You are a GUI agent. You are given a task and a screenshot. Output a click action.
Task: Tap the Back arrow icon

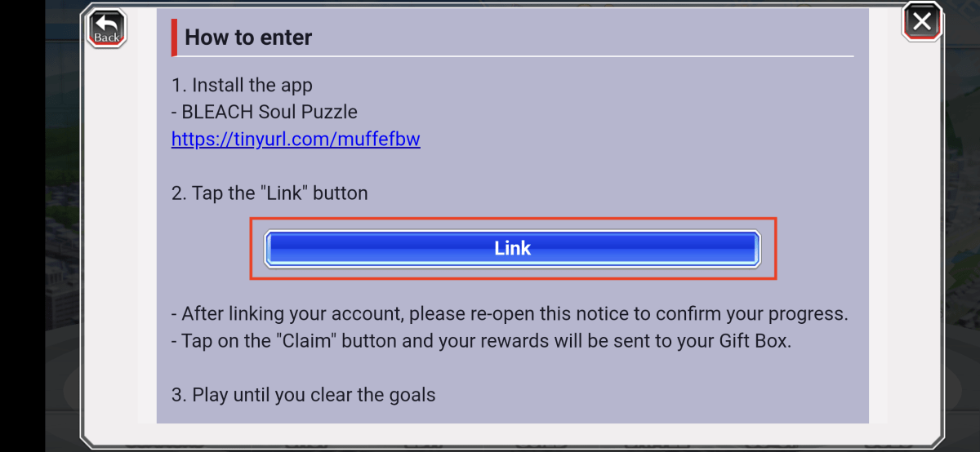tap(106, 22)
